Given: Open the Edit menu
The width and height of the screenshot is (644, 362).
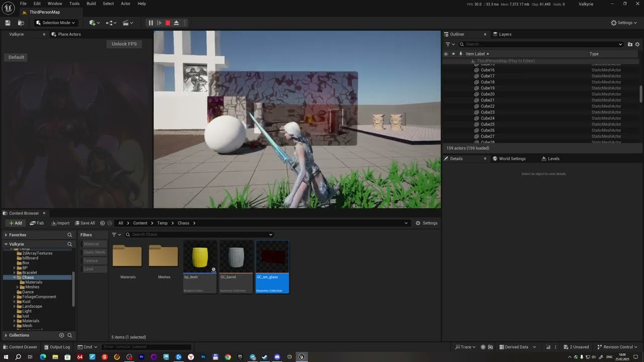Looking at the screenshot, I should click(x=37, y=4).
